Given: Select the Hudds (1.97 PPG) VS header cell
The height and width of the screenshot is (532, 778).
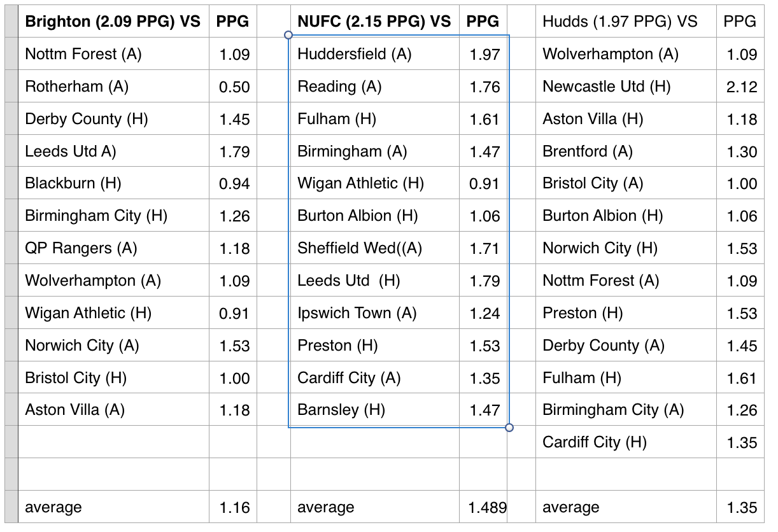Looking at the screenshot, I should pos(626,22).
